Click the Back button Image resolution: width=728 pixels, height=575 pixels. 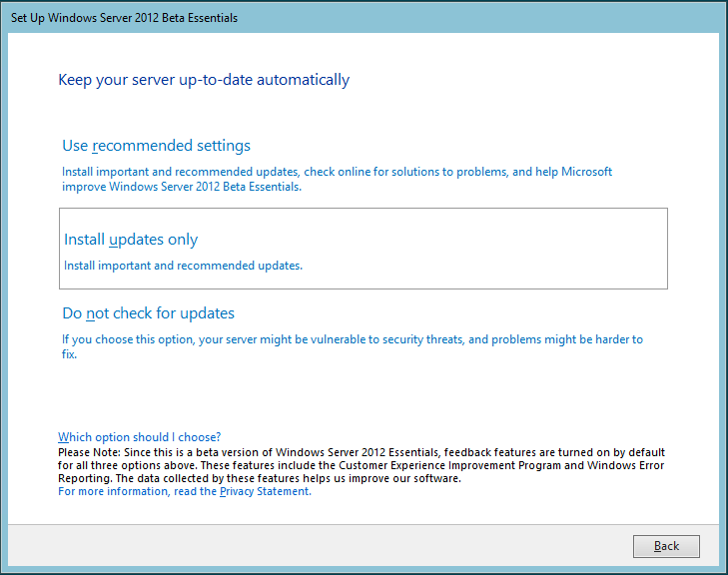coord(666,546)
